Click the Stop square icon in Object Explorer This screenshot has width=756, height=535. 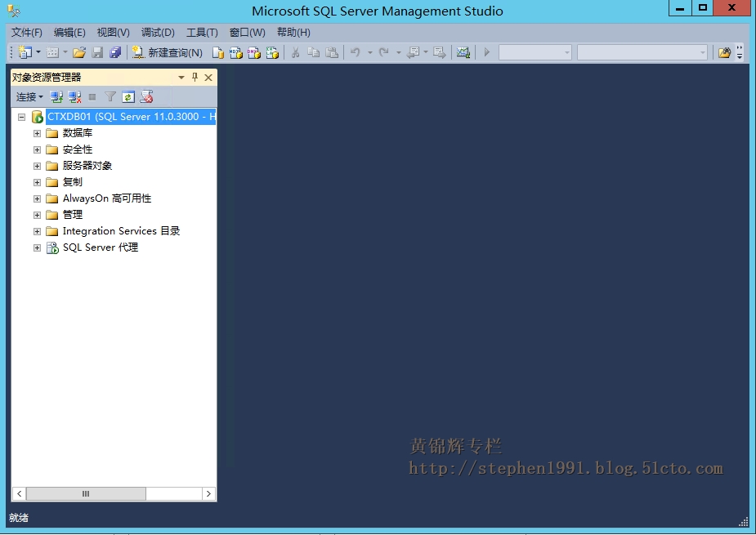click(92, 97)
